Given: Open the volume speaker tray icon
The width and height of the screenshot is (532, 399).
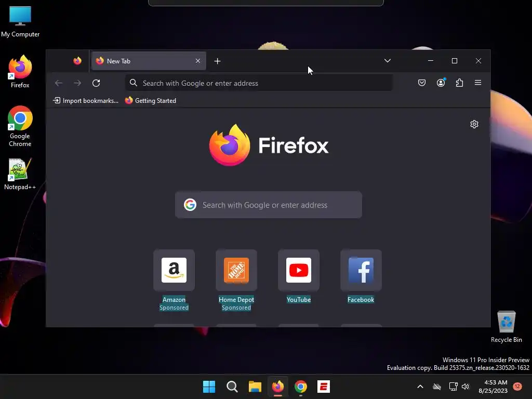Looking at the screenshot, I should [x=465, y=387].
